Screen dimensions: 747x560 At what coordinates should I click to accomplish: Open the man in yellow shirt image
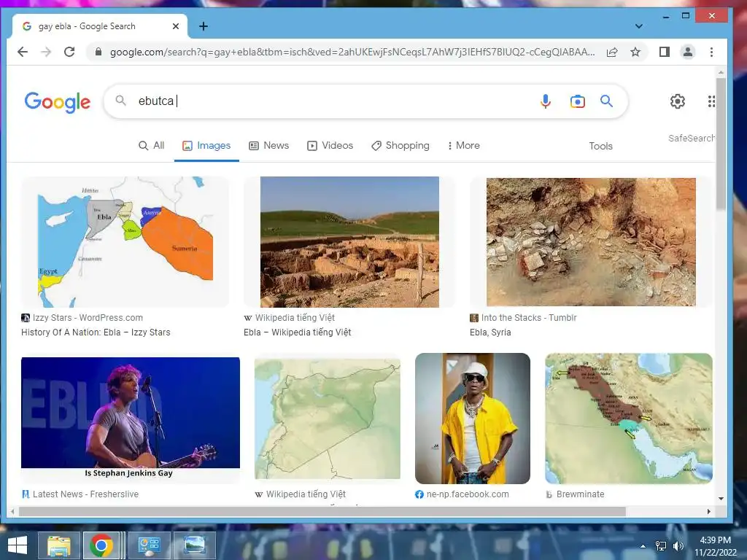[x=472, y=419]
